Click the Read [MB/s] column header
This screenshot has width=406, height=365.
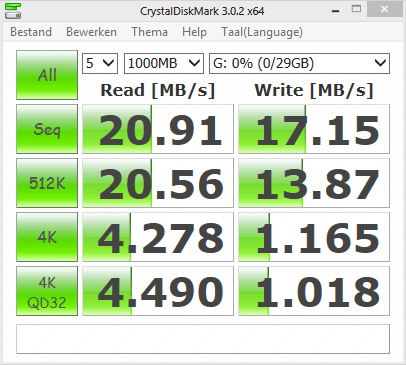(x=158, y=90)
